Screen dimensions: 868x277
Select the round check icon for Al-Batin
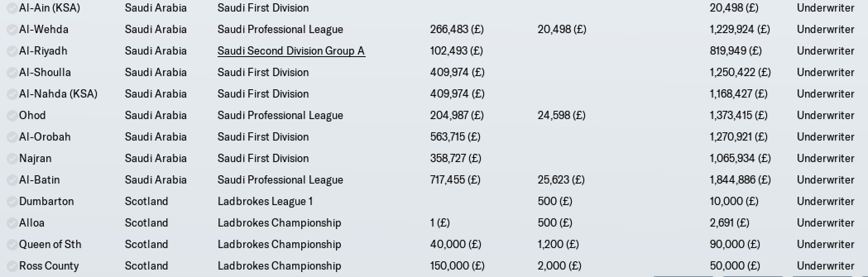[12, 180]
